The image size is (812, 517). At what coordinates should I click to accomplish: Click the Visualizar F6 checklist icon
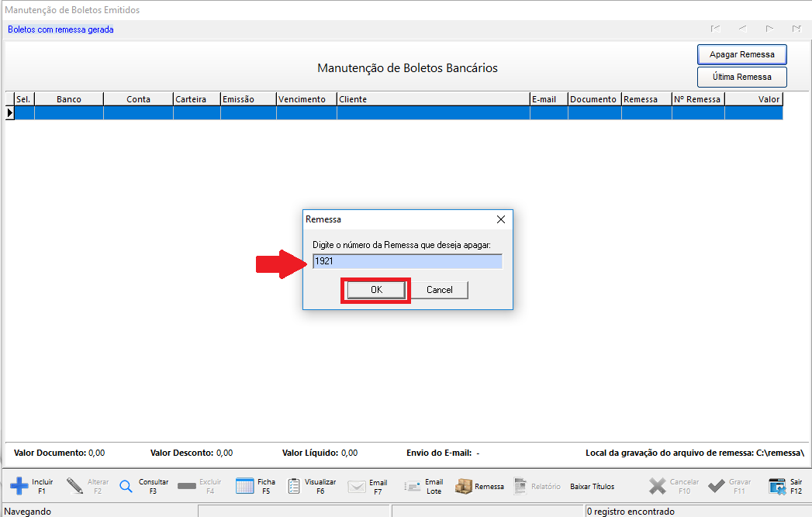click(x=294, y=486)
